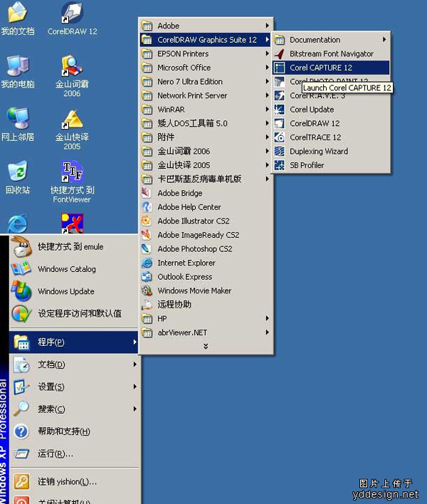Click the CorelTRACE 12 icon

pos(279,137)
